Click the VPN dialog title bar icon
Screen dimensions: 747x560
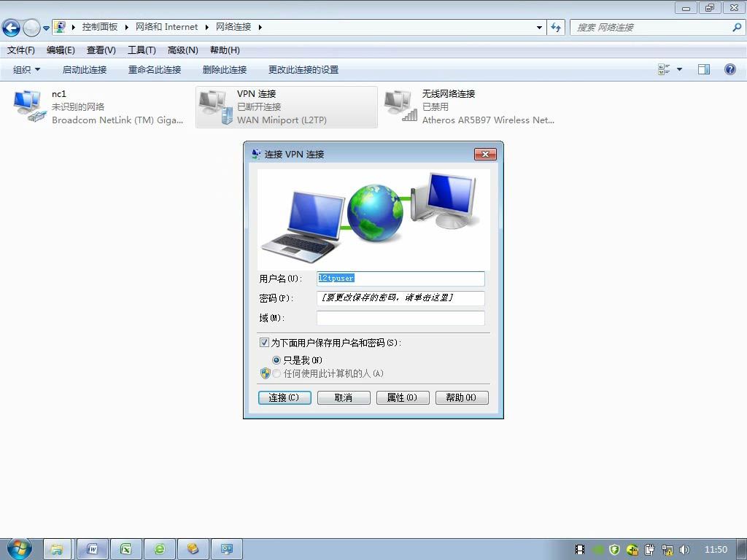point(256,154)
